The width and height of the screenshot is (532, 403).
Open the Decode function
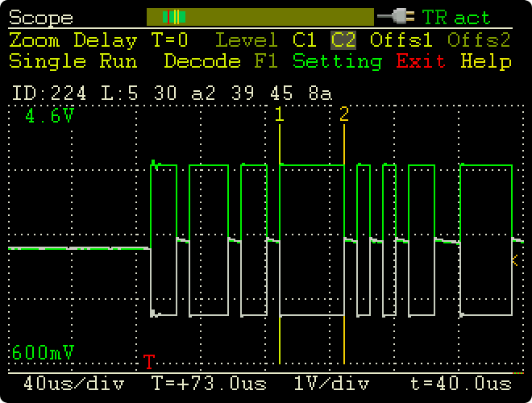coord(202,61)
